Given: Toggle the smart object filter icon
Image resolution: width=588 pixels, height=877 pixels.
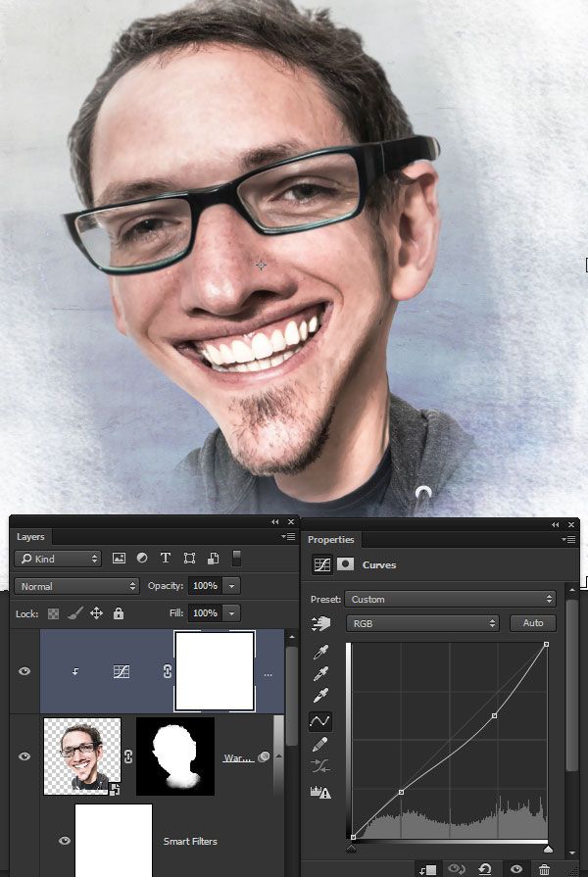Looking at the screenshot, I should point(213,558).
